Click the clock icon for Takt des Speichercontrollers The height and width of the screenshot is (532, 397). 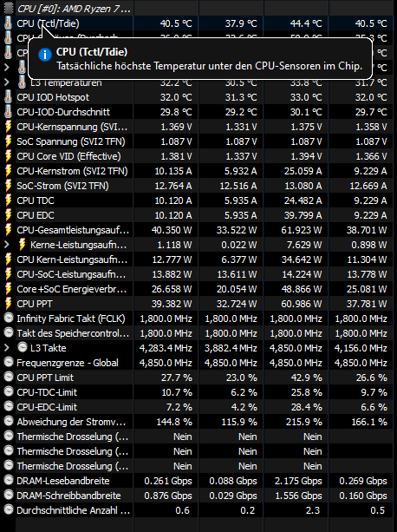[x=9, y=332]
